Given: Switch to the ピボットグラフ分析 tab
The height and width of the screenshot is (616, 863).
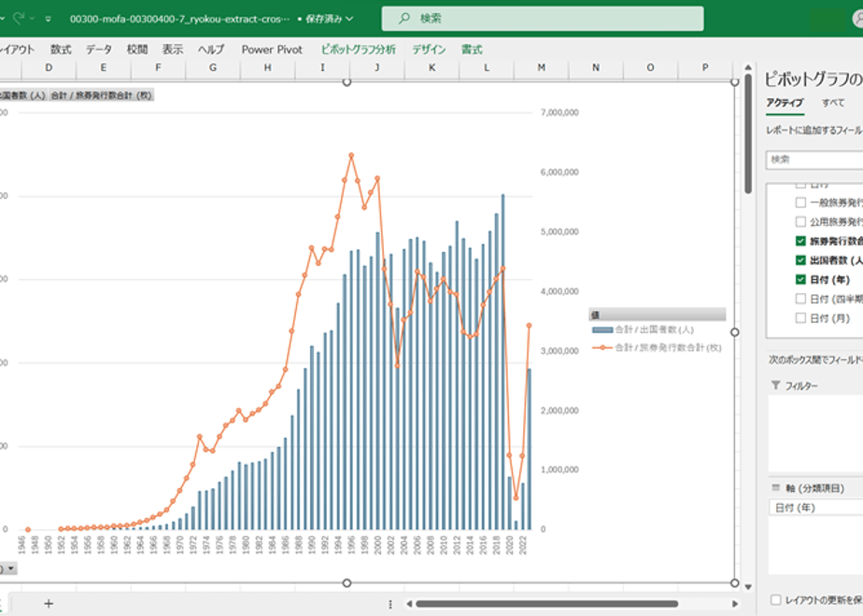Looking at the screenshot, I should point(359,49).
